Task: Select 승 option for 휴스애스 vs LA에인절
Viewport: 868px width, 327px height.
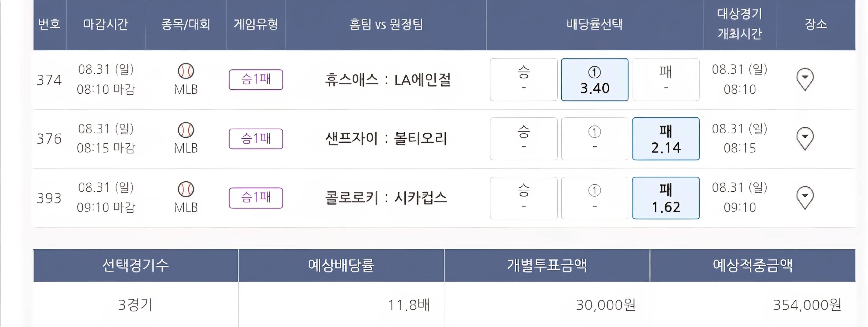Action: 523,80
